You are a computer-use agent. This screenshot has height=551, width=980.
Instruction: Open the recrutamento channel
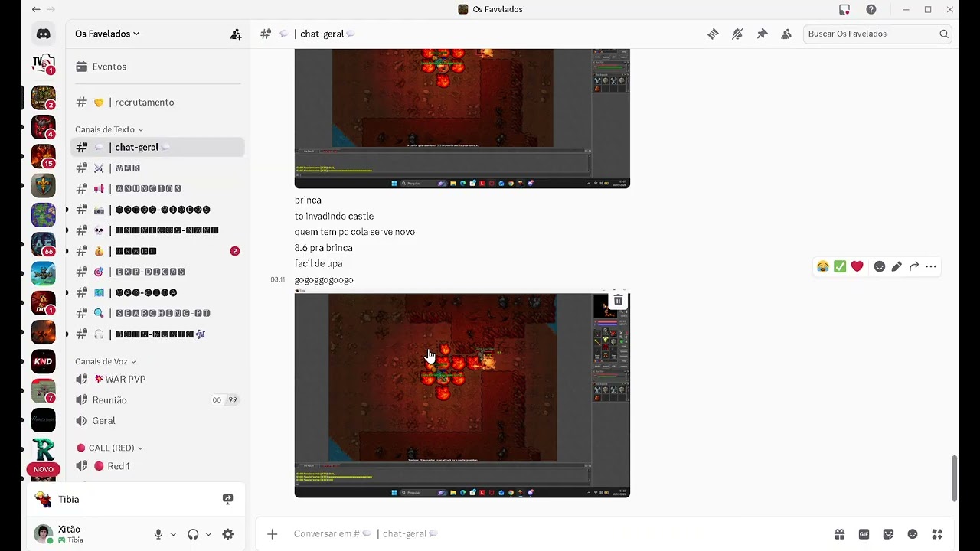(158, 103)
